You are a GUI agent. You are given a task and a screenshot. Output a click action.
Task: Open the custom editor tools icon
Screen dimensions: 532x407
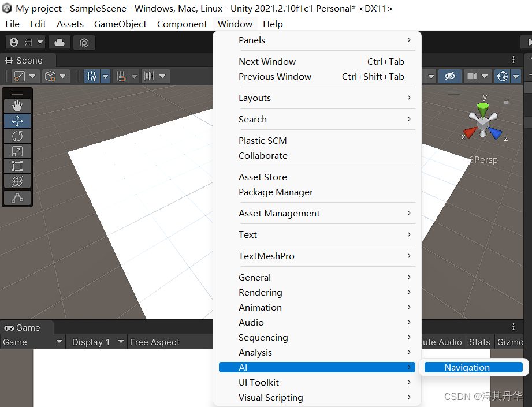coord(17,197)
